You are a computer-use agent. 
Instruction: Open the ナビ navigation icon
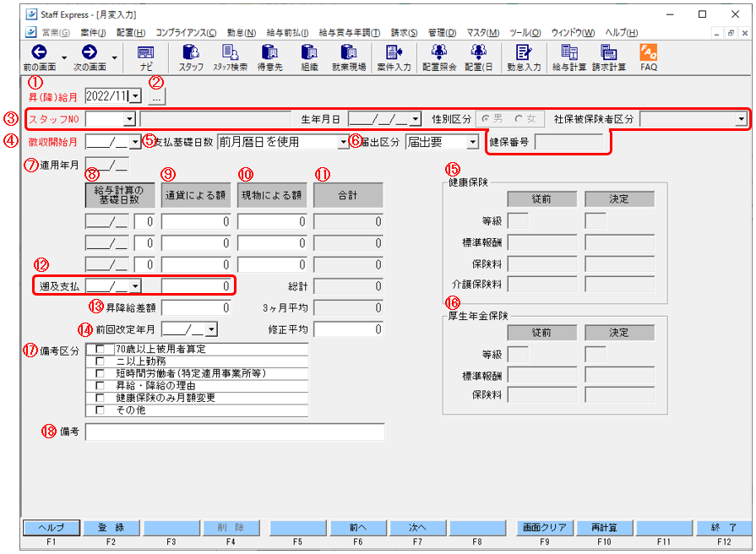tap(145, 52)
